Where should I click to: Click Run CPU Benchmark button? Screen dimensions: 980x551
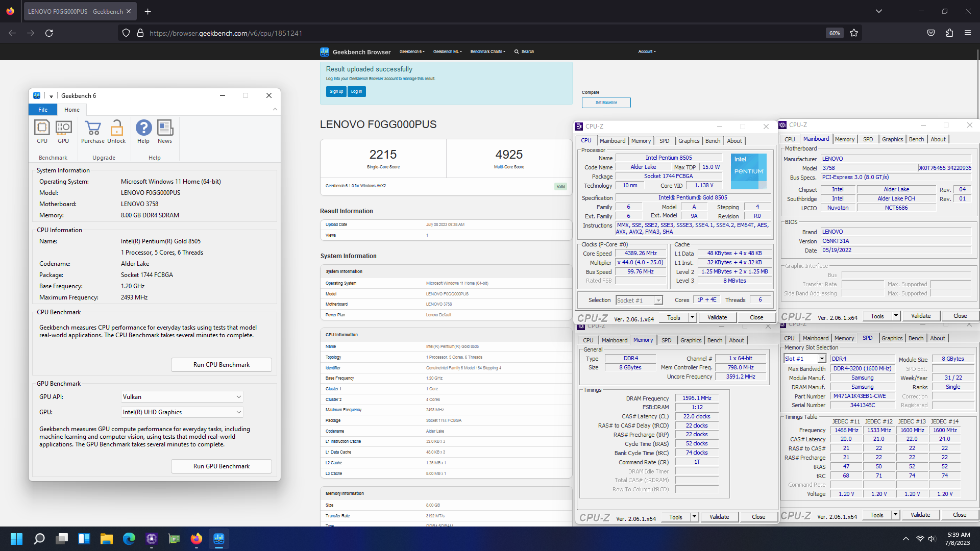(x=221, y=365)
